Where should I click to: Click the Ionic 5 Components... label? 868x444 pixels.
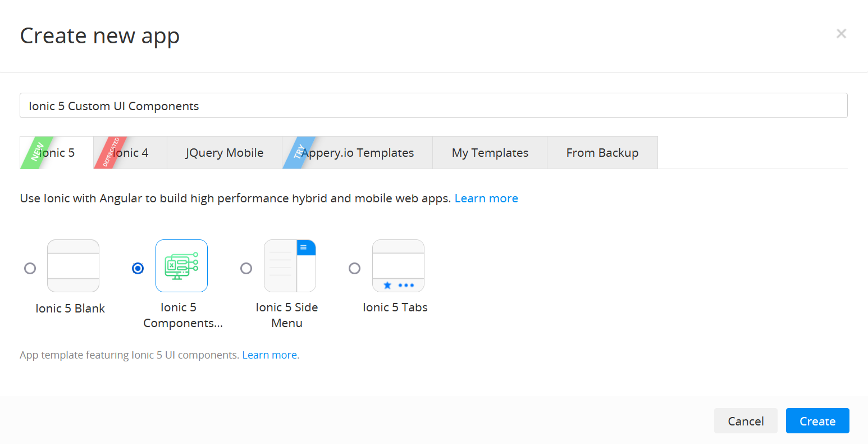(x=183, y=315)
